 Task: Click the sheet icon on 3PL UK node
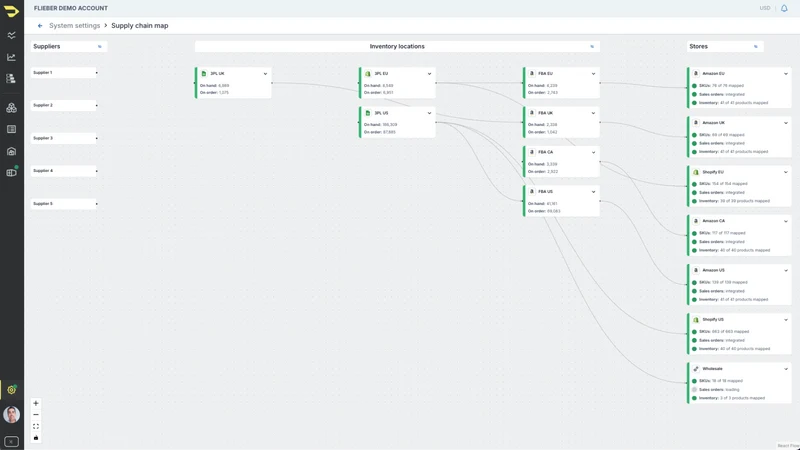tap(204, 73)
